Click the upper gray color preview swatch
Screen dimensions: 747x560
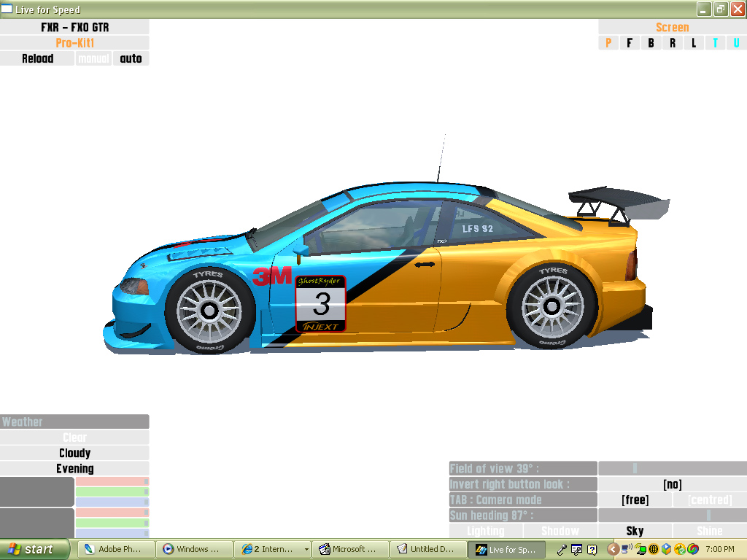click(37, 492)
